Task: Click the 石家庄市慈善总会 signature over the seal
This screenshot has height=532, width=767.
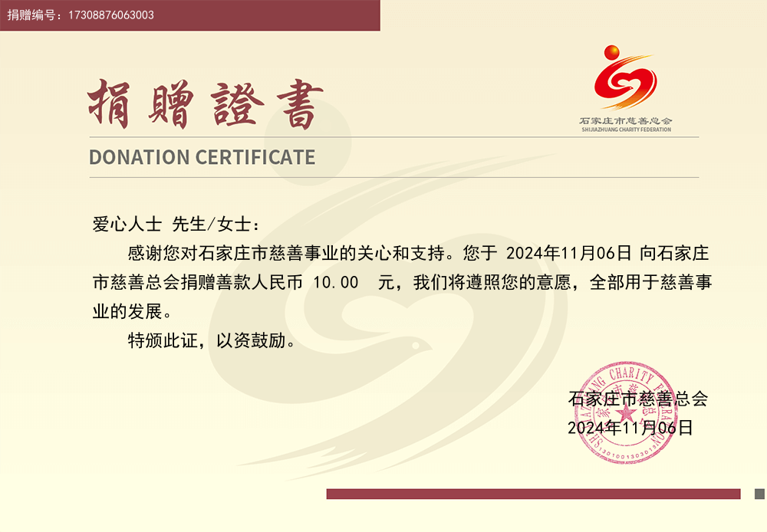Action: point(637,399)
